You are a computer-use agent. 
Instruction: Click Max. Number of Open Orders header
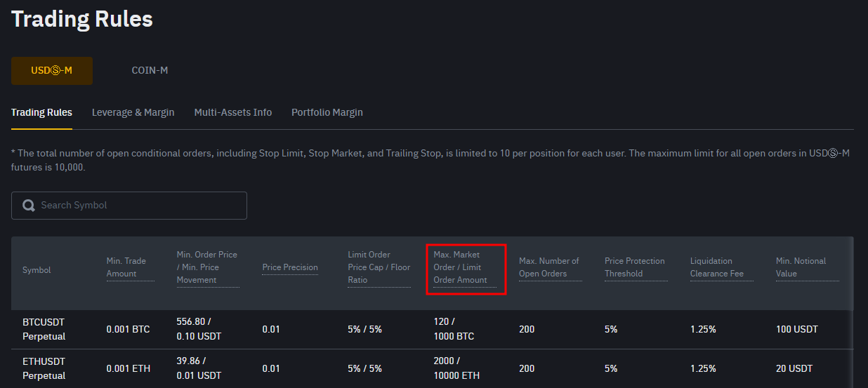point(549,267)
